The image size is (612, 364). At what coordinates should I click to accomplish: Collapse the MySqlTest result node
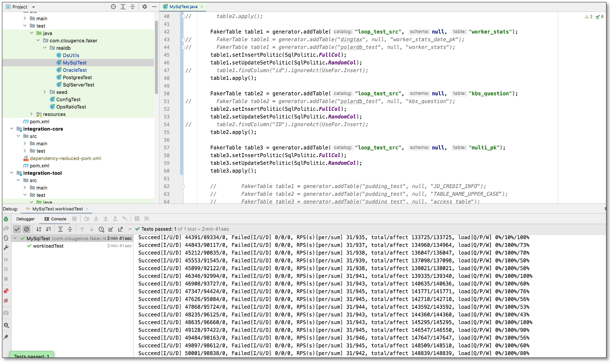(15, 238)
